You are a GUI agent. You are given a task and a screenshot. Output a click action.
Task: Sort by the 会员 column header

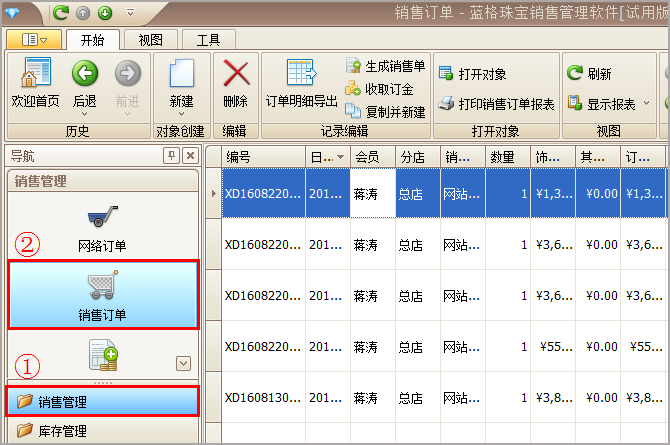point(373,157)
